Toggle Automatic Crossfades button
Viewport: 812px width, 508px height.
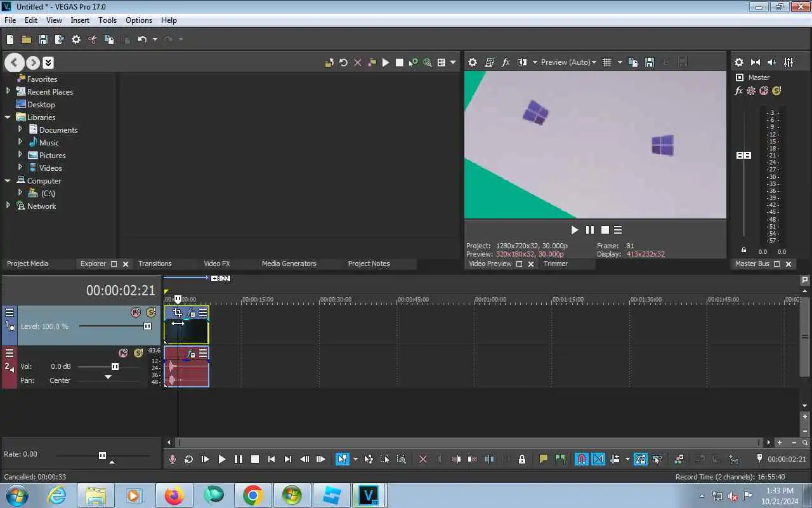point(598,459)
